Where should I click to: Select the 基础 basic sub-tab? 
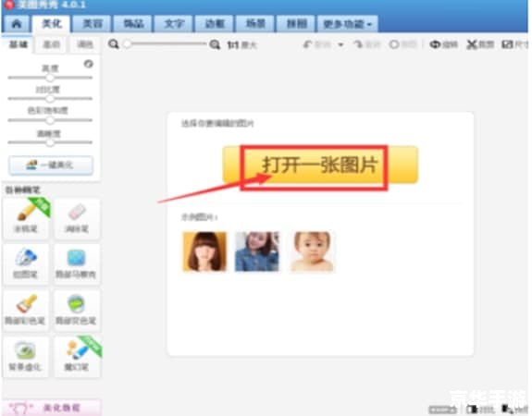coord(19,44)
